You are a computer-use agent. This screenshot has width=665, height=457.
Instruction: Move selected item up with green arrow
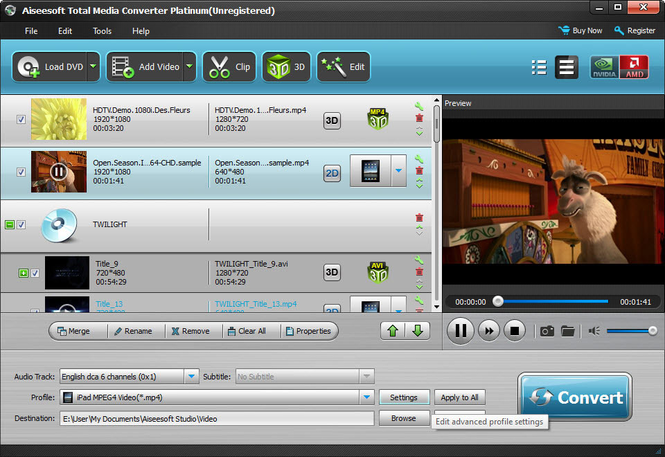[391, 331]
